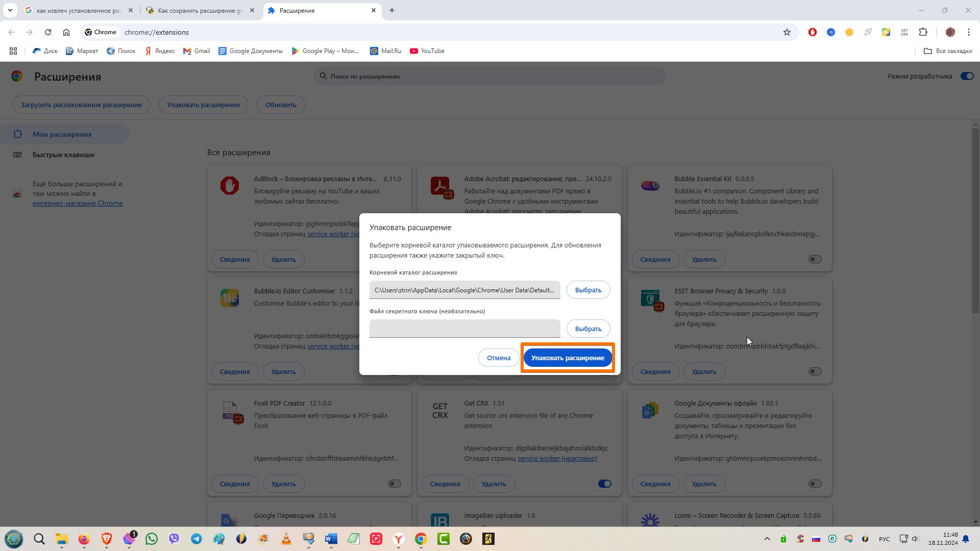Open the 'Все закладки' bookmarks folder

click(x=948, y=51)
